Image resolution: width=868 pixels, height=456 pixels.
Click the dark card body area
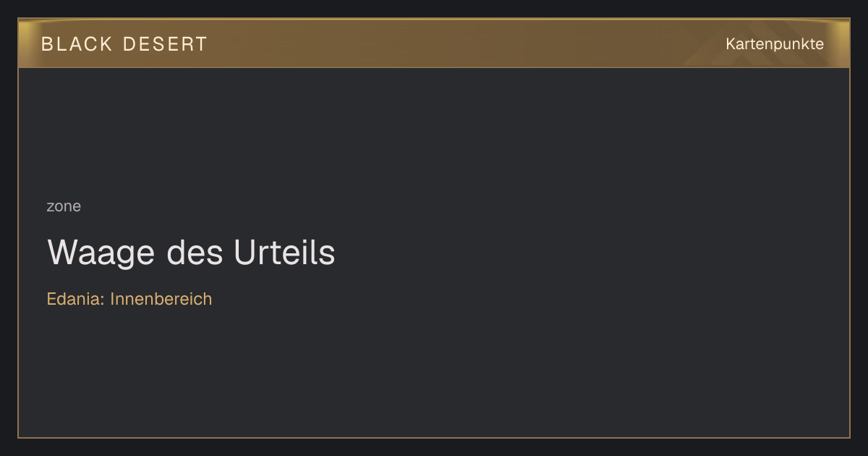coord(434,252)
